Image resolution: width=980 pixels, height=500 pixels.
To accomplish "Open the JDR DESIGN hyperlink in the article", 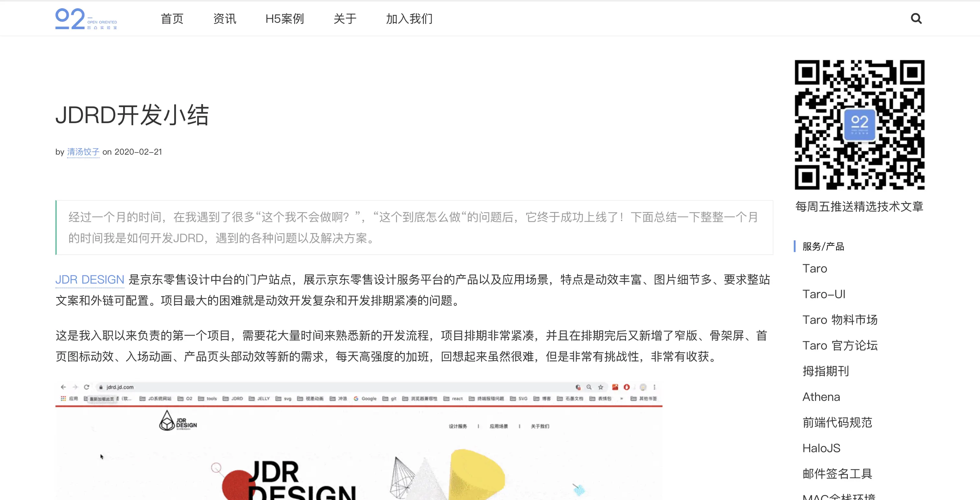I will tap(90, 280).
